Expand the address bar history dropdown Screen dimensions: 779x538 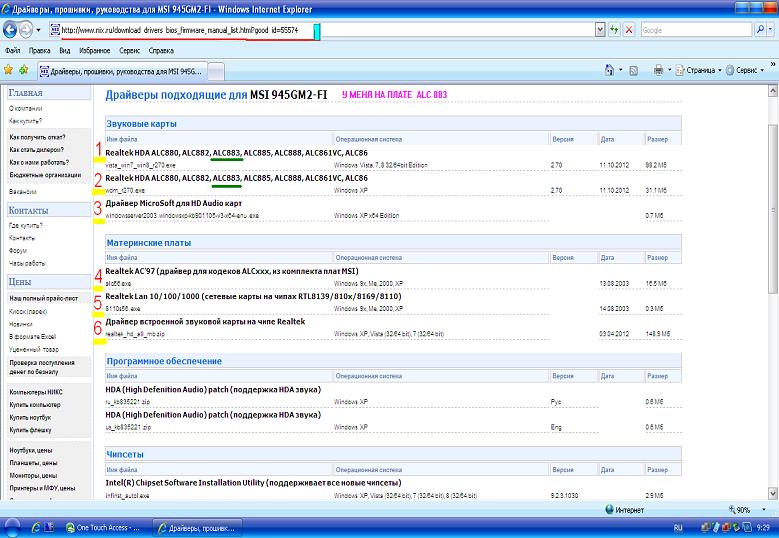click(x=600, y=30)
